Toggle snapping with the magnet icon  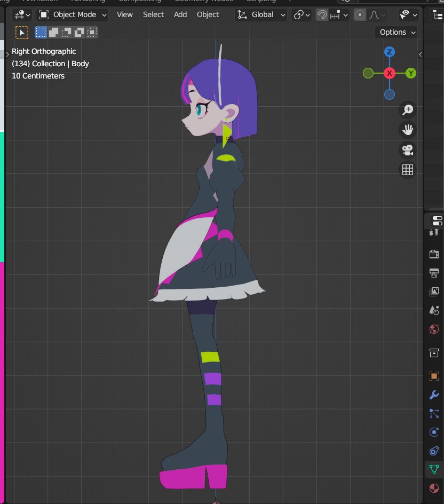322,14
